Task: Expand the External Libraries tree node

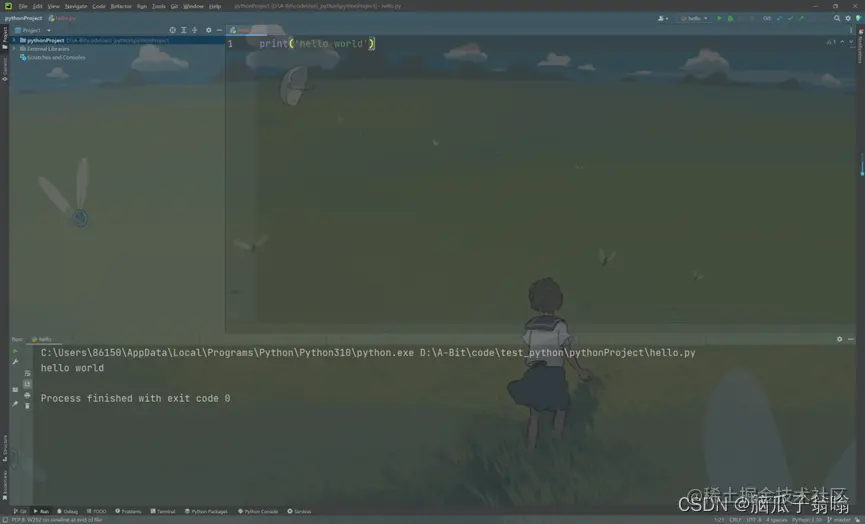Action: click(x=14, y=49)
